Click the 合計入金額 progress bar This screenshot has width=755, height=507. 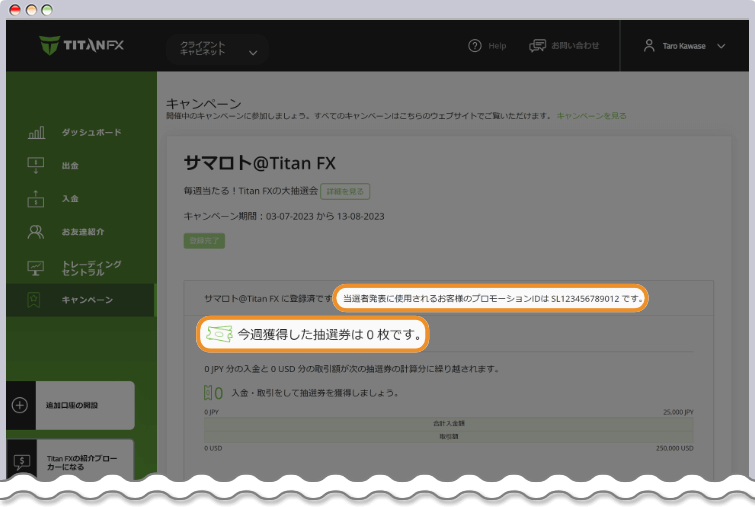pyautogui.click(x=449, y=424)
